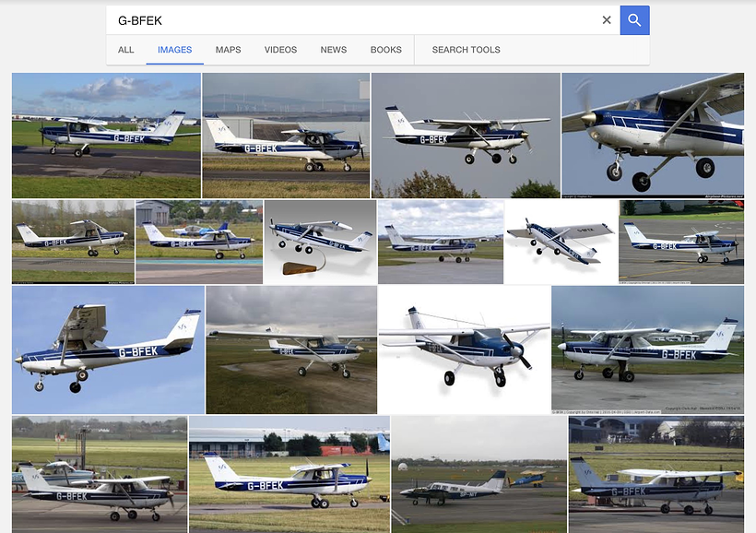Open gray-sky G-BFEK landing image, top row

click(466, 135)
